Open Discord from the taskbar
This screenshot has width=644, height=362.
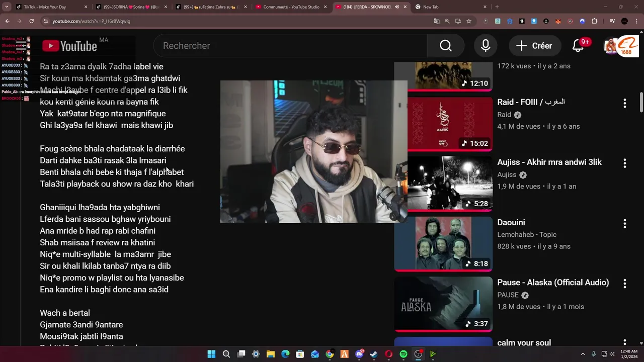pyautogui.click(x=359, y=354)
